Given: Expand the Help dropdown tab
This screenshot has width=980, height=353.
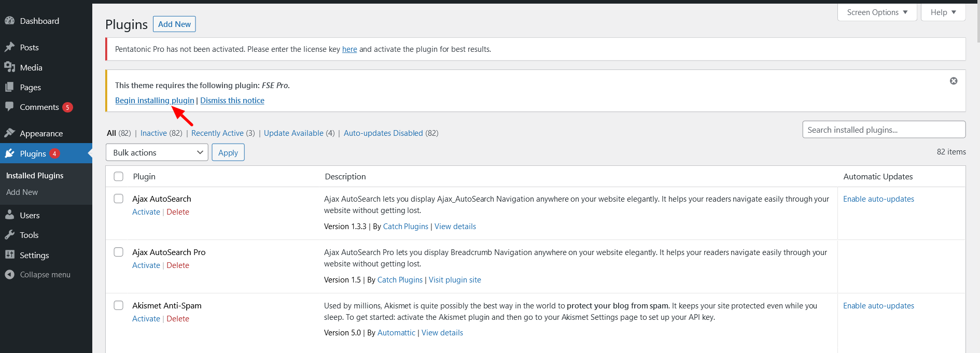Looking at the screenshot, I should point(943,12).
